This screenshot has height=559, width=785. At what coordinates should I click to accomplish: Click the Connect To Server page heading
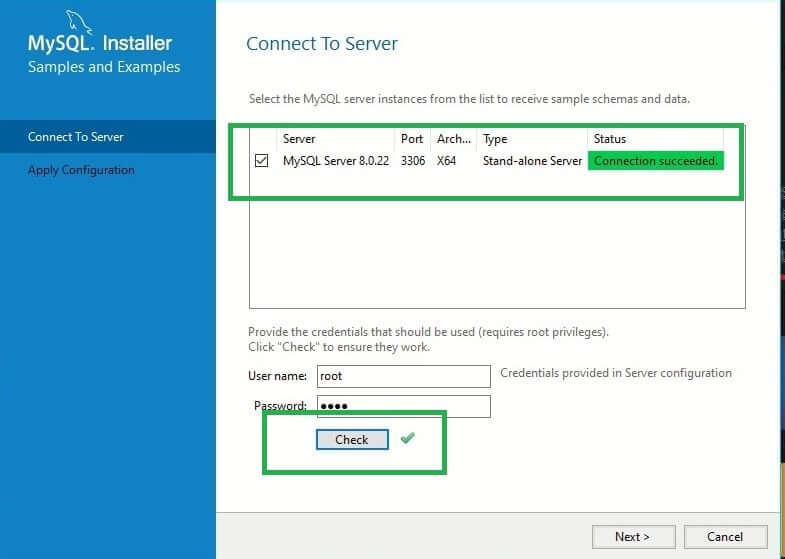[x=322, y=44]
